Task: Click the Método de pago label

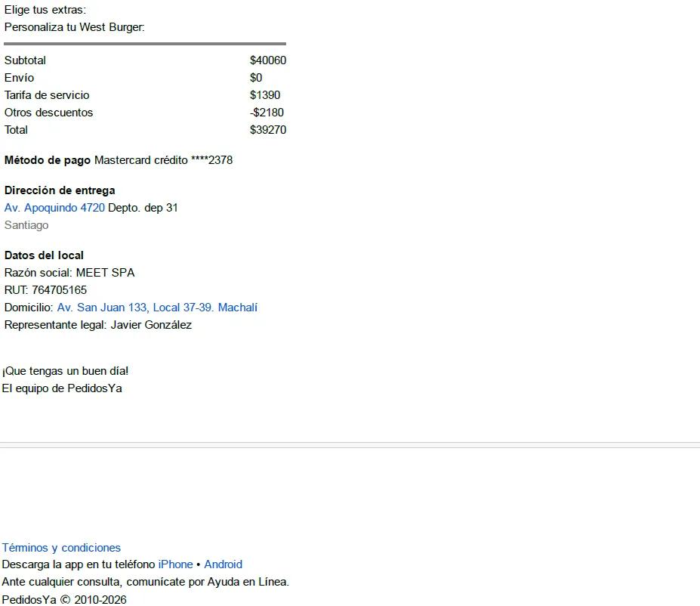Action: coord(48,160)
